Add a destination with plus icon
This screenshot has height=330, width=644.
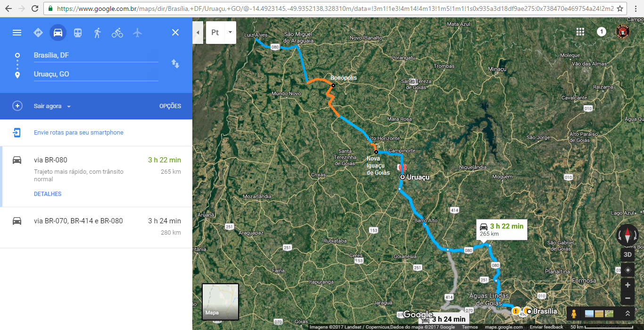click(17, 106)
